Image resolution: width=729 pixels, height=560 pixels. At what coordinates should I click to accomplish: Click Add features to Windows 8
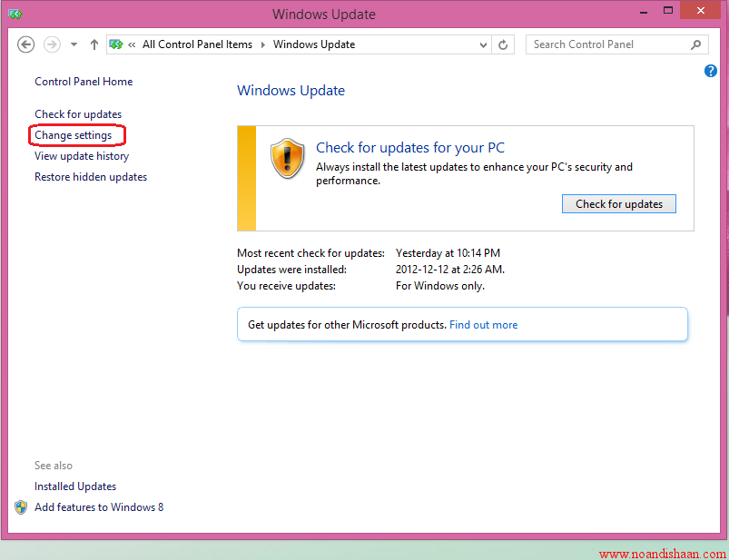[99, 507]
